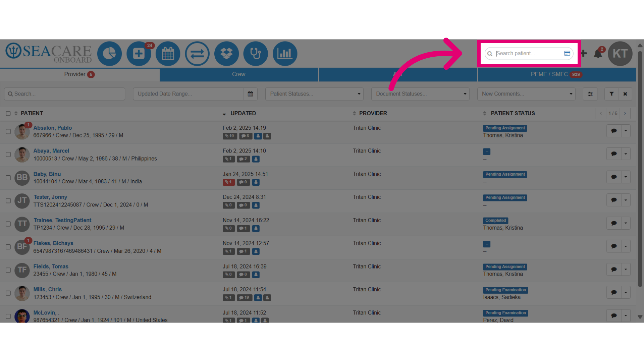
Task: Open the calendar icon in top navigation
Action: tap(168, 54)
